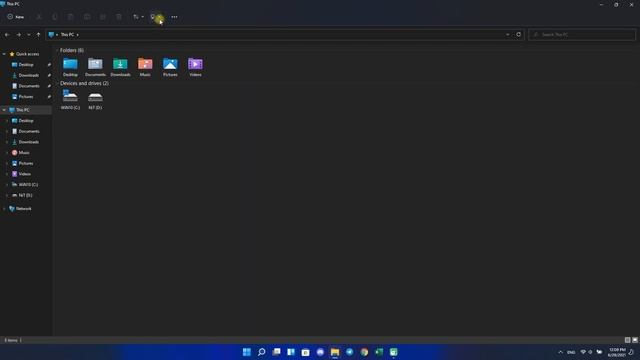Open the Windows Start menu
The height and width of the screenshot is (360, 640).
[247, 352]
